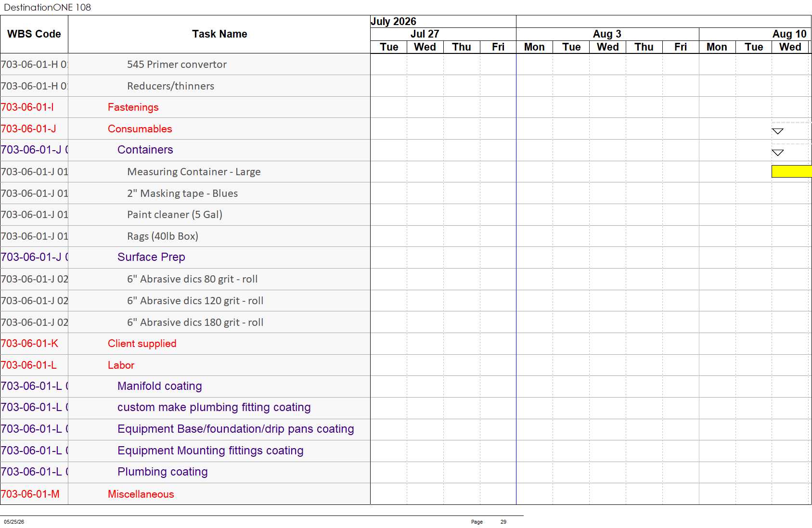The image size is (812, 528).
Task: Select the Task Name column header
Action: point(219,34)
